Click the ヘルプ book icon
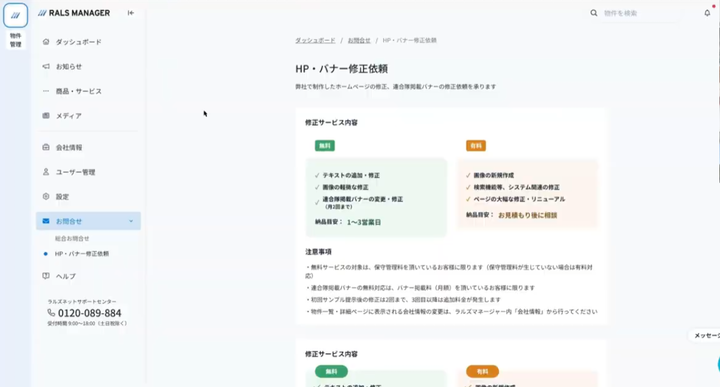The height and width of the screenshot is (387, 720). pos(46,276)
